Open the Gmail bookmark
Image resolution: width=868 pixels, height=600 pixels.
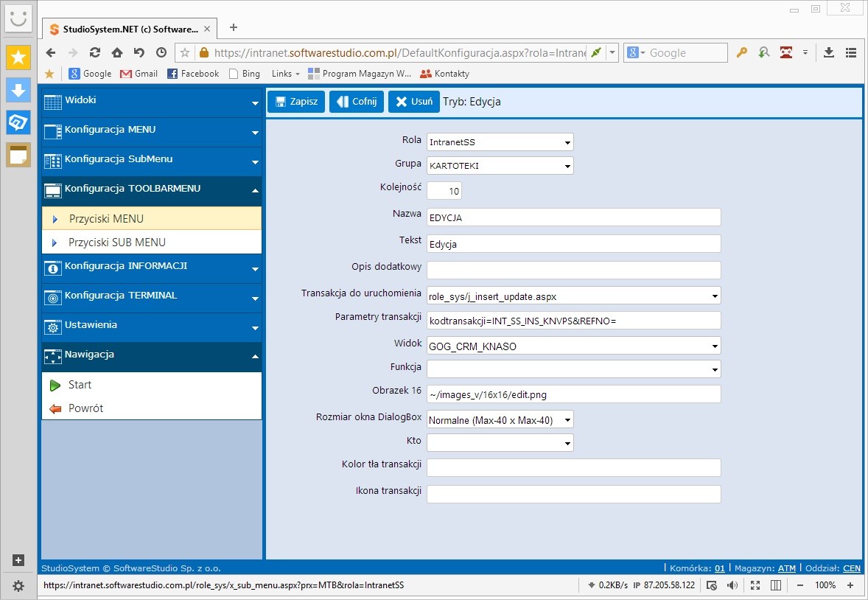pyautogui.click(x=139, y=74)
